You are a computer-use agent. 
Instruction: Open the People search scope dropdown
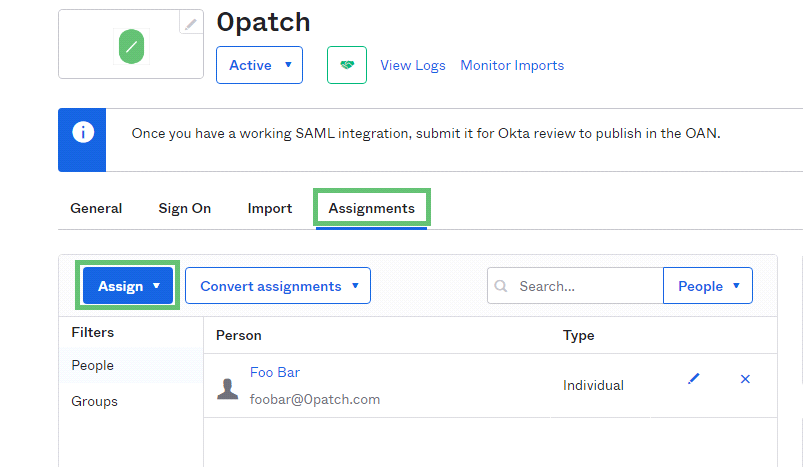coord(708,286)
